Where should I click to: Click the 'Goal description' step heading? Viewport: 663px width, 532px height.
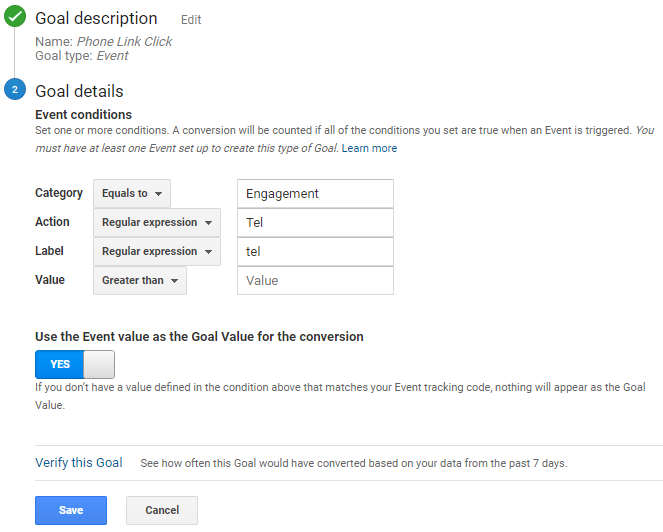pyautogui.click(x=96, y=19)
